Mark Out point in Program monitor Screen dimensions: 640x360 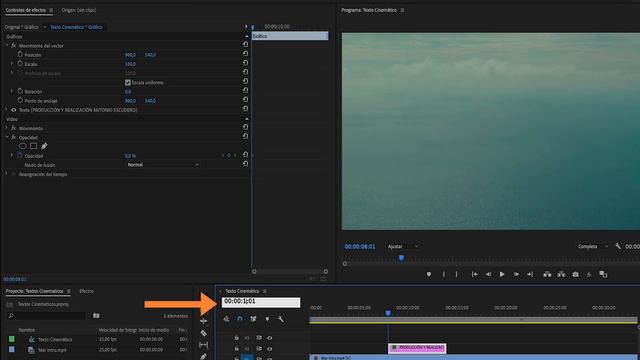tap(456, 274)
